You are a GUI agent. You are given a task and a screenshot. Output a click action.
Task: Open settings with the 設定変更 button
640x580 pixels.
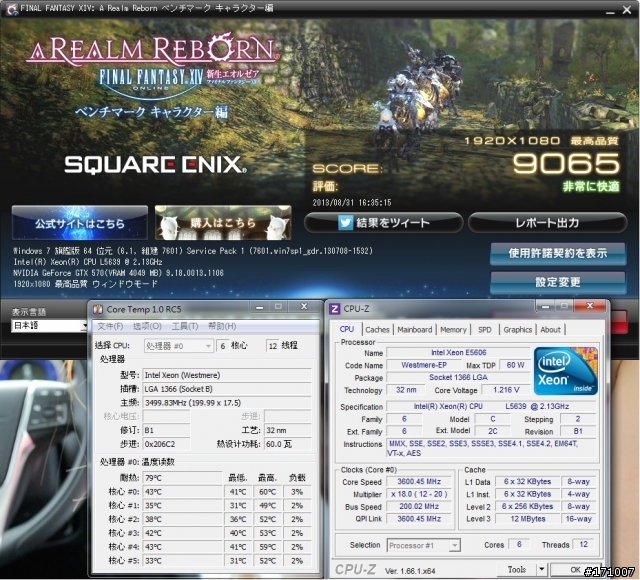pyautogui.click(x=558, y=282)
